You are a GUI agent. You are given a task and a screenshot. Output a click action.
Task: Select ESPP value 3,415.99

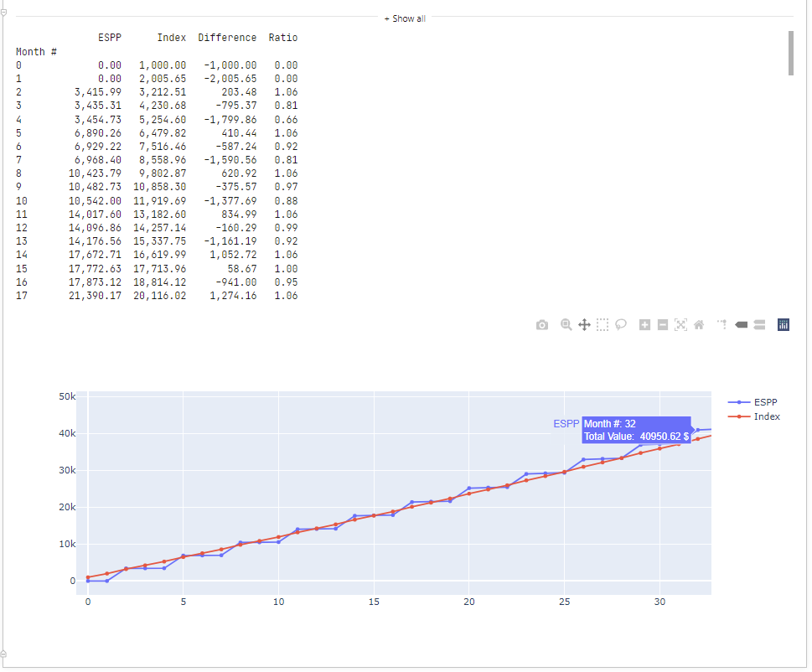(x=98, y=92)
